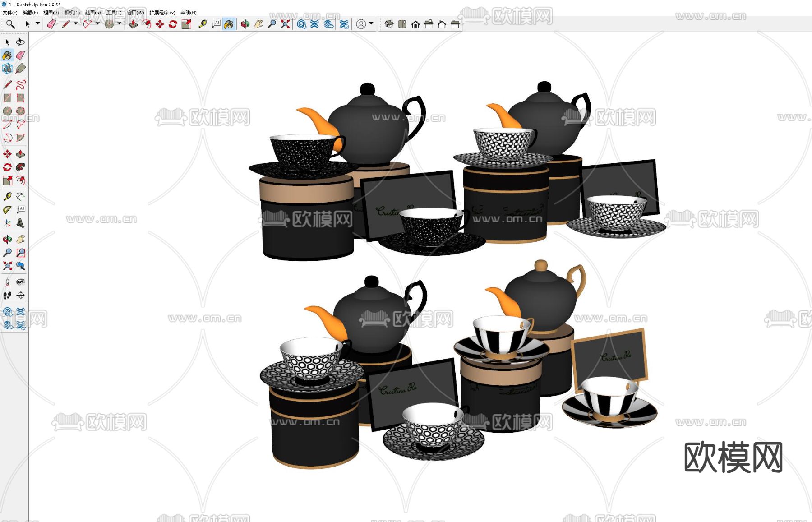Select the Scale tool in the top toolbar
Viewport: 812px width, 522px height.
point(186,24)
